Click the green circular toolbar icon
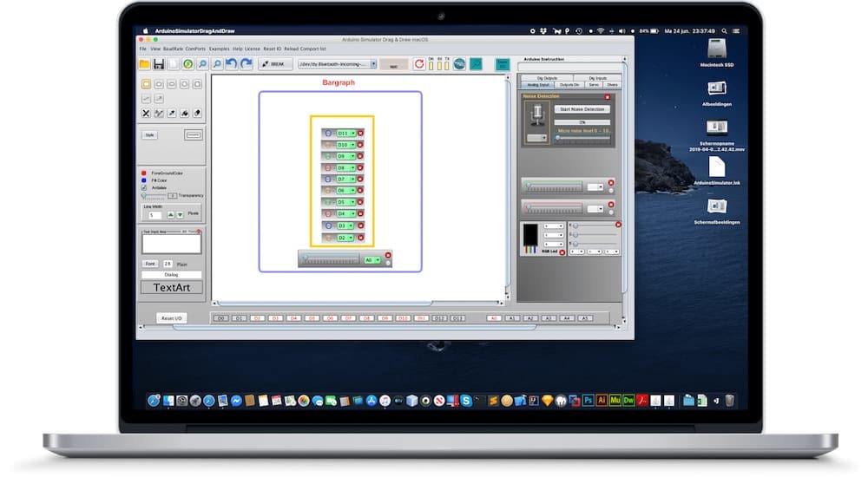 pyautogui.click(x=188, y=64)
